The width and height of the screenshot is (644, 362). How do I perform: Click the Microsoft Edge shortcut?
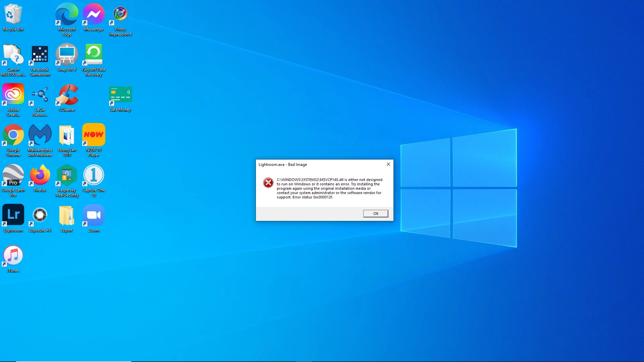[x=67, y=14]
